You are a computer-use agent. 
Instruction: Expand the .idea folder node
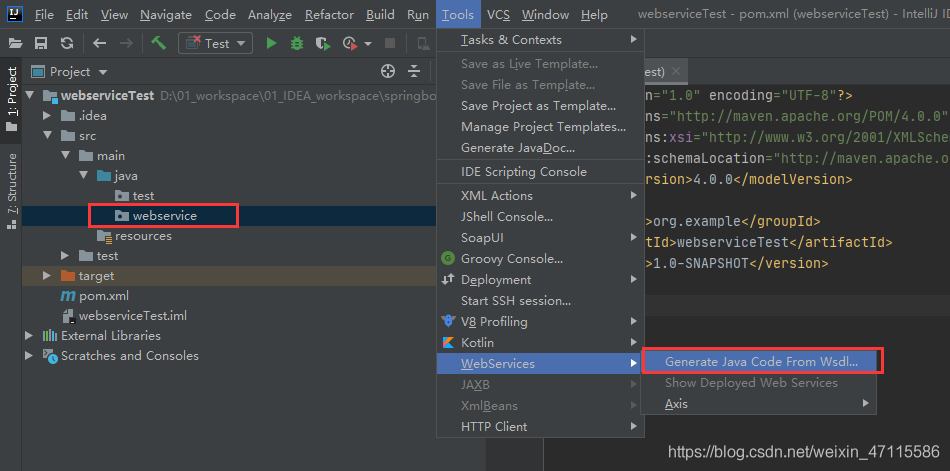pyautogui.click(x=47, y=116)
